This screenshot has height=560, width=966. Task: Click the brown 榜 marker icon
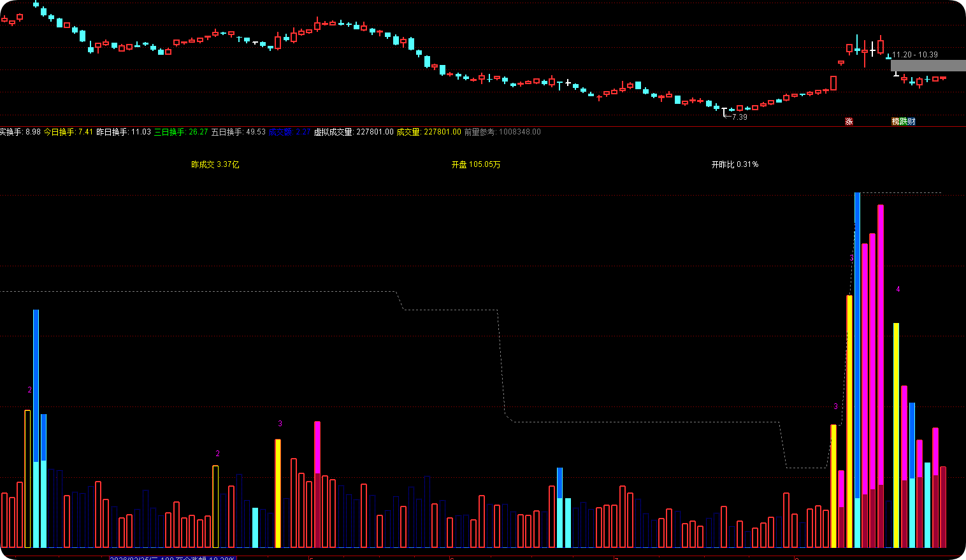pyautogui.click(x=895, y=121)
